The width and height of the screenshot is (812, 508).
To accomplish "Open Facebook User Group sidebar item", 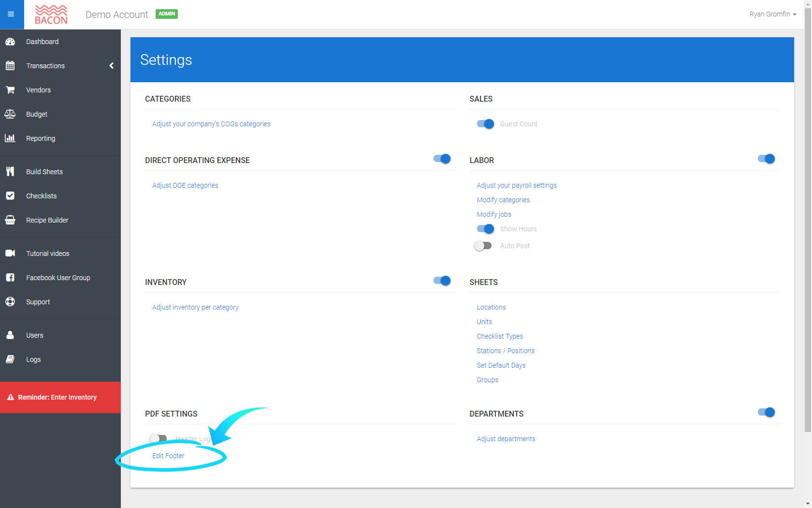I will [60, 278].
